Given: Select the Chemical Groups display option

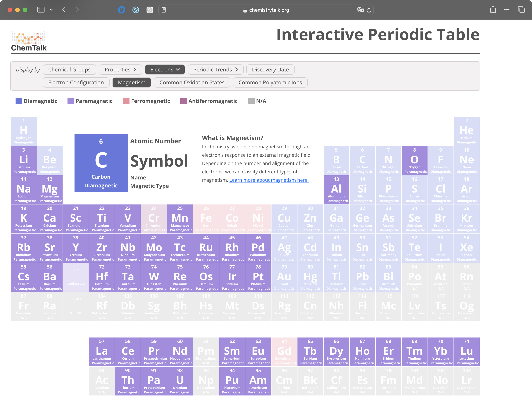Looking at the screenshot, I should 69,70.
